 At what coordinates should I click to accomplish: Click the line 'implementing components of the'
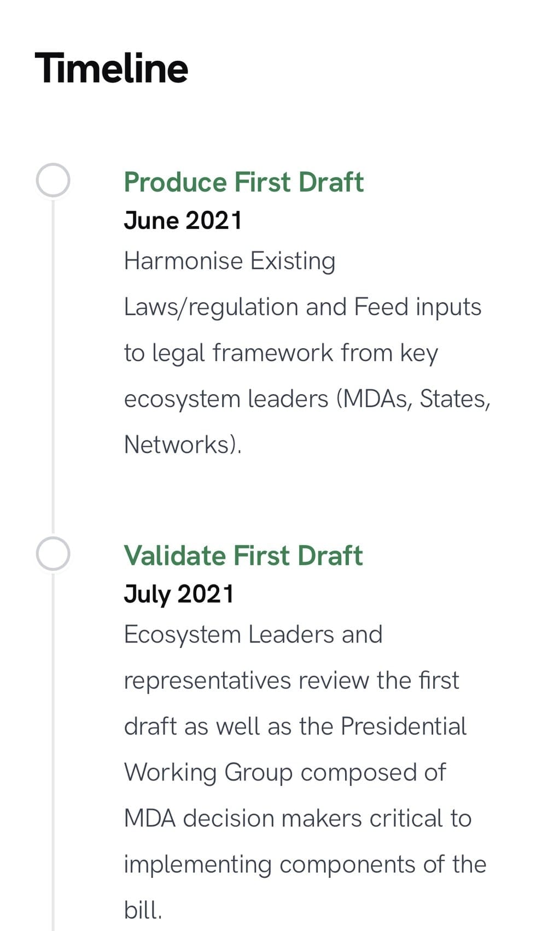(305, 865)
